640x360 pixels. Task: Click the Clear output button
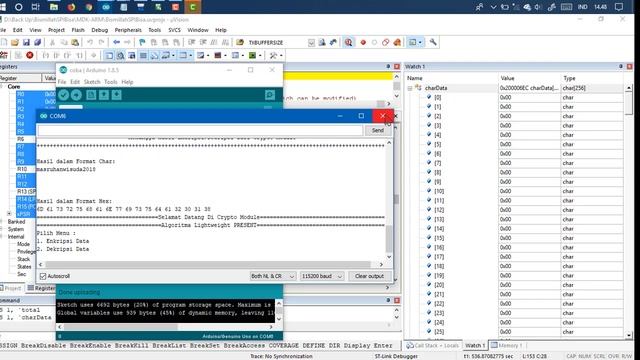pos(369,276)
